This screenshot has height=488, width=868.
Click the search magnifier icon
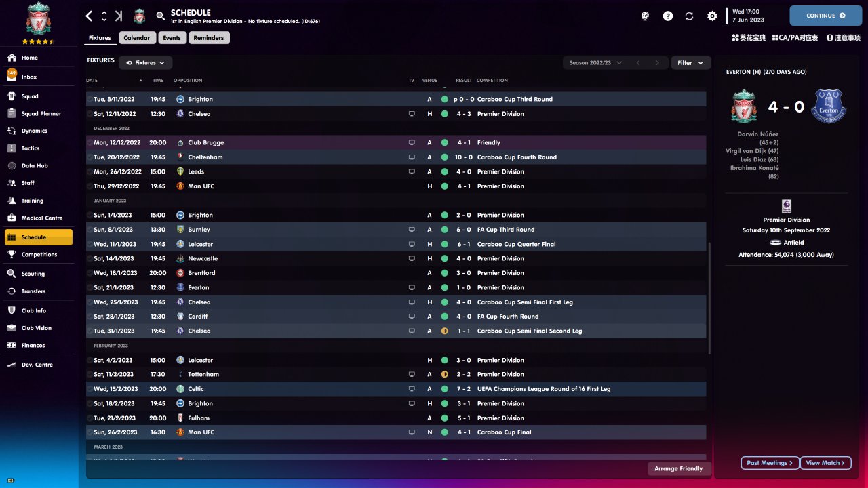coord(160,16)
